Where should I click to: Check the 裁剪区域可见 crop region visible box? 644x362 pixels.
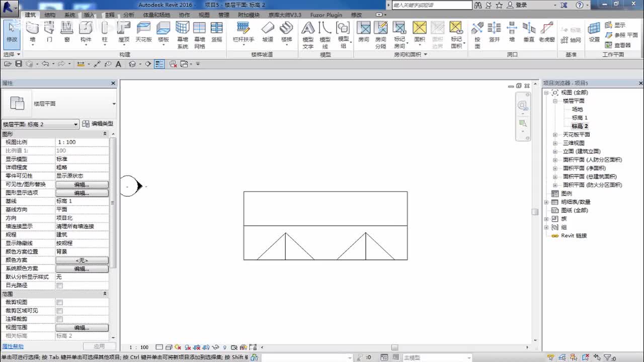click(x=59, y=311)
